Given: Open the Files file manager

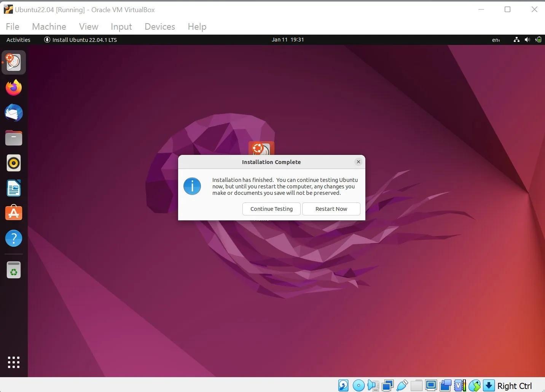Looking at the screenshot, I should point(14,138).
